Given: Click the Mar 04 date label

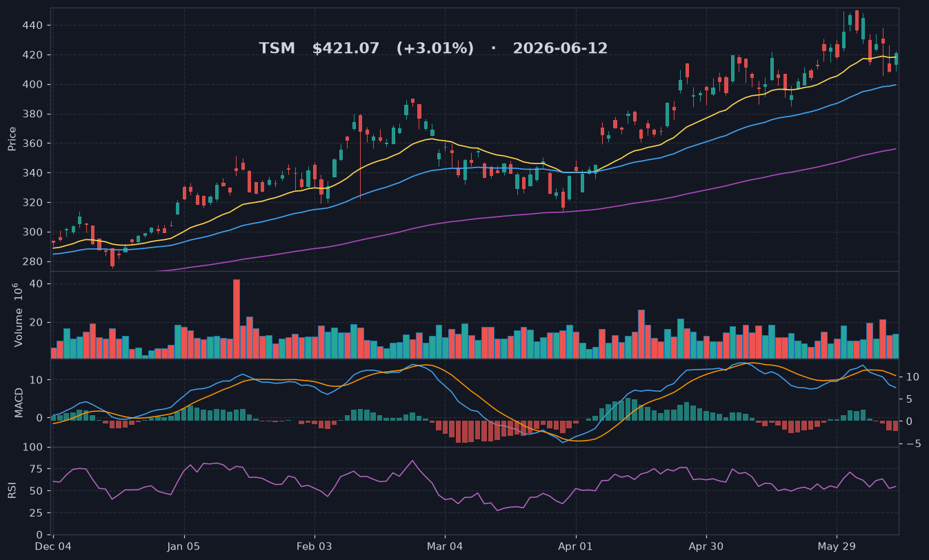Looking at the screenshot, I should [446, 547].
